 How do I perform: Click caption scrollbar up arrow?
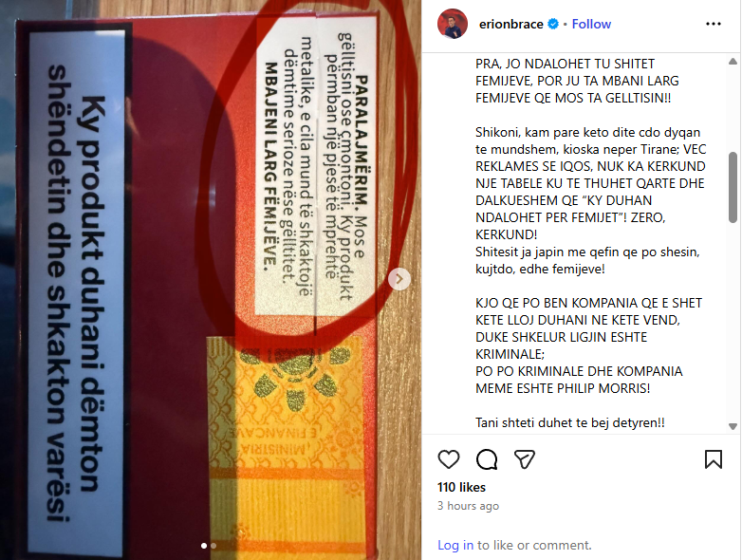[x=733, y=62]
